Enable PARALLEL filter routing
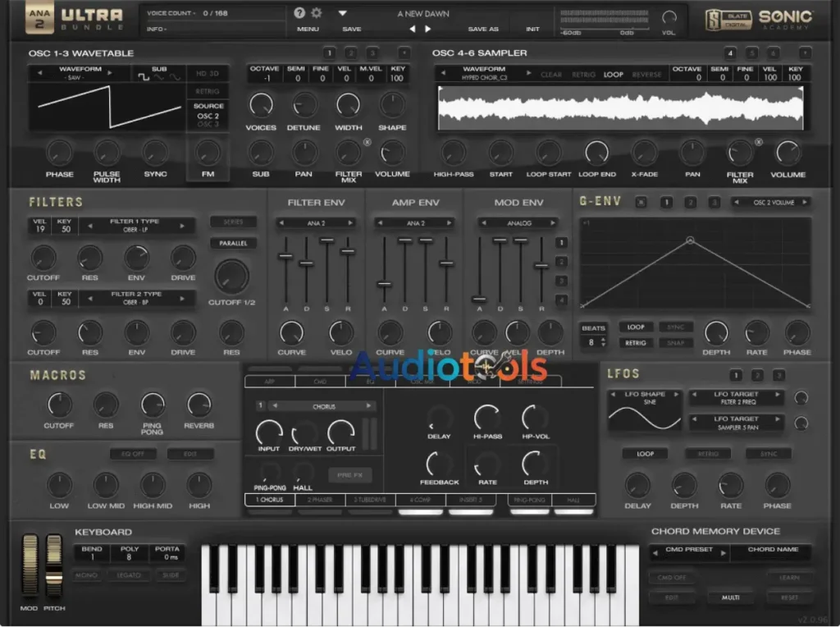 (x=235, y=243)
